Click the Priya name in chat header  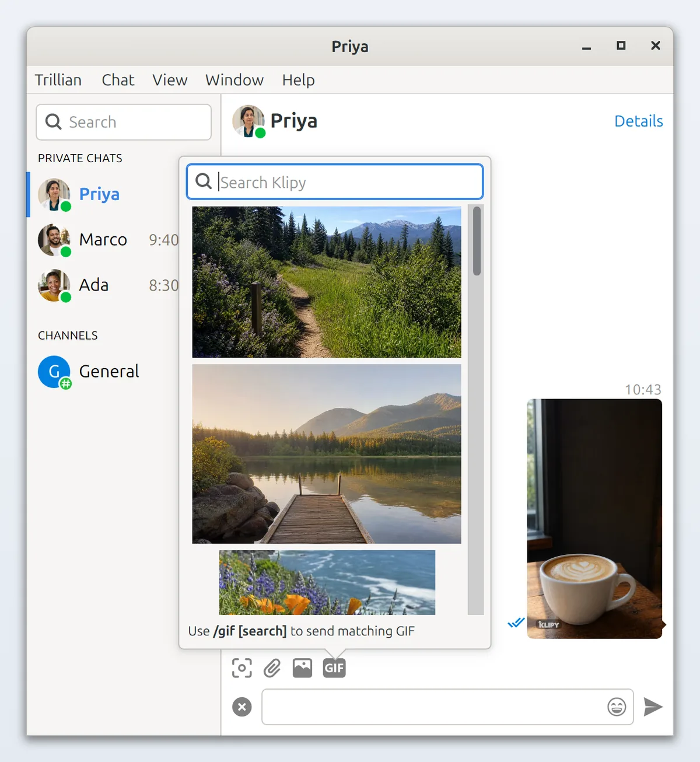[294, 121]
